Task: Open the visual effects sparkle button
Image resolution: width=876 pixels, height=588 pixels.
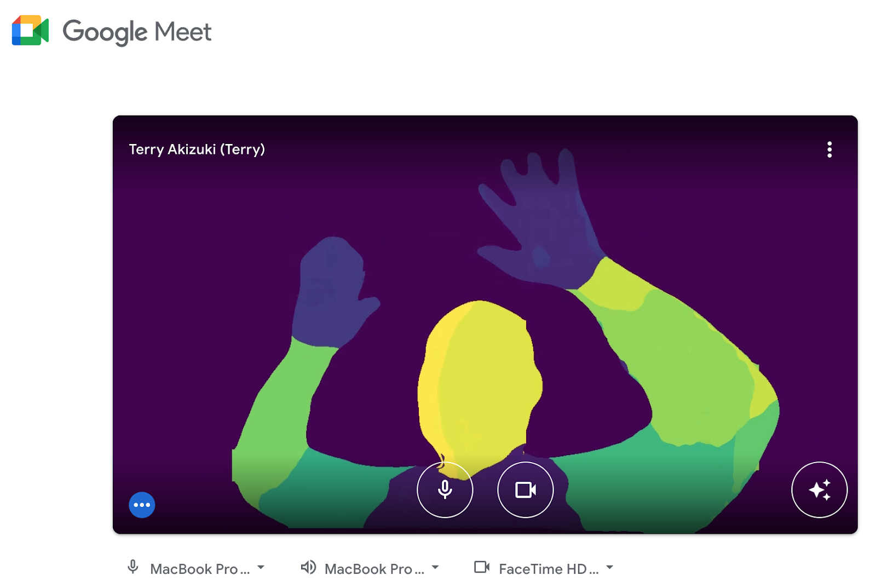Action: [x=819, y=489]
